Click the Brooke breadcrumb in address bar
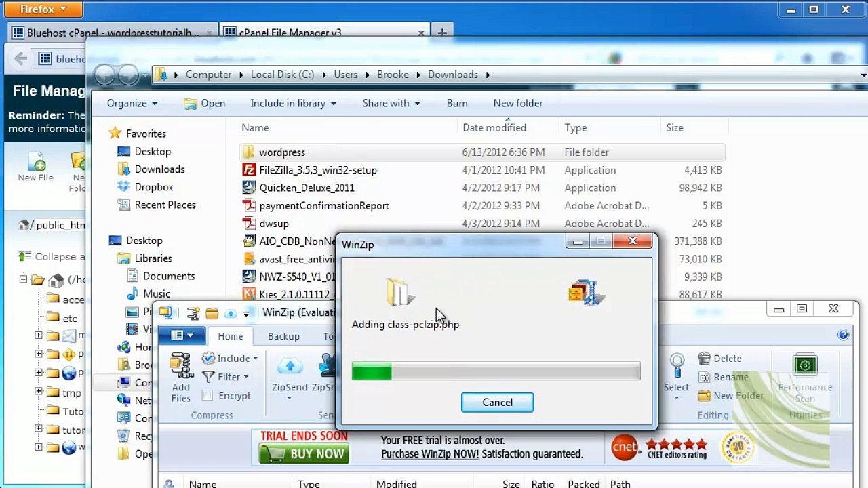Screen dimensions: 868x488 click(393, 75)
